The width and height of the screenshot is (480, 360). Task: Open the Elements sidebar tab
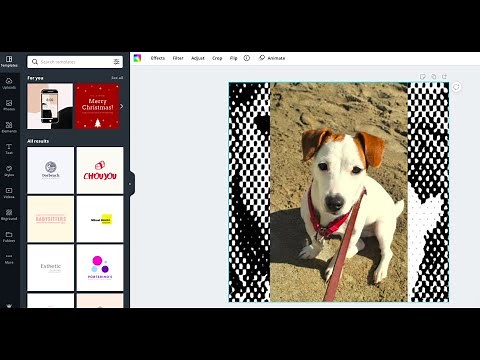[9, 127]
